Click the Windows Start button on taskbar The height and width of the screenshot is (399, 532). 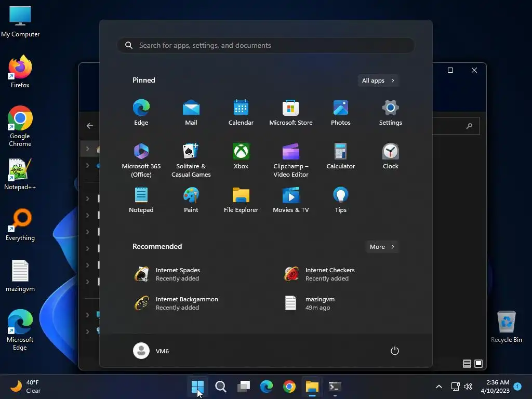point(197,387)
